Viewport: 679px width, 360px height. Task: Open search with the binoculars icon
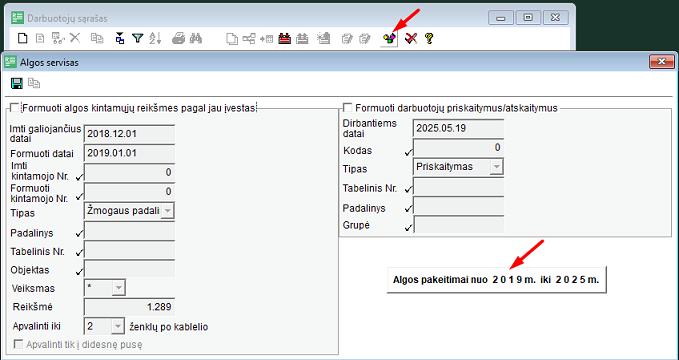coord(196,39)
